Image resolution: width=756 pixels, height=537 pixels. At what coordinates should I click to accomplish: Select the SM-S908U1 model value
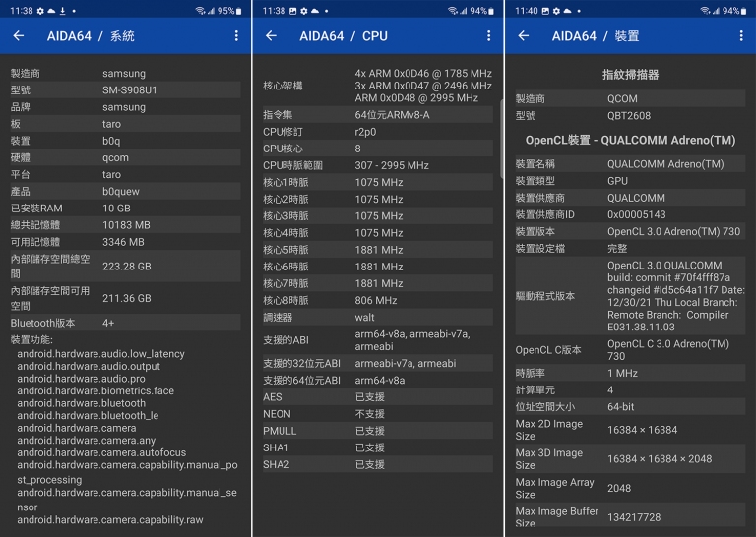click(130, 90)
